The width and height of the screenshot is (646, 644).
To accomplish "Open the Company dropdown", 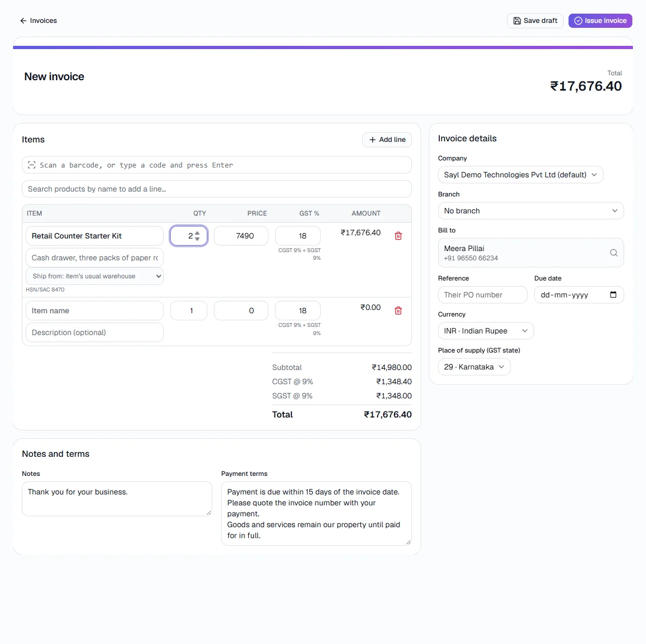I will 521,175.
